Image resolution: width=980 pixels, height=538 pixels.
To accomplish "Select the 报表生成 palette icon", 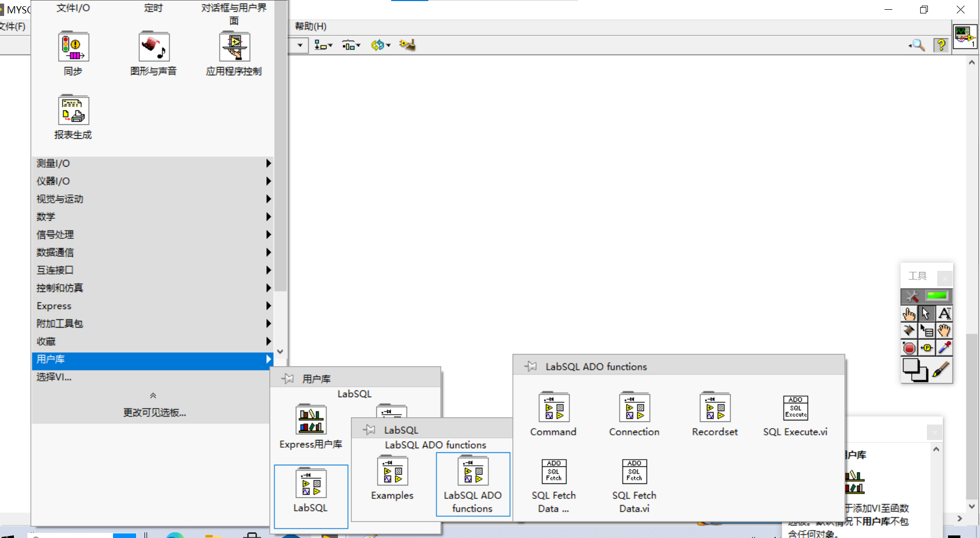I will click(x=73, y=110).
